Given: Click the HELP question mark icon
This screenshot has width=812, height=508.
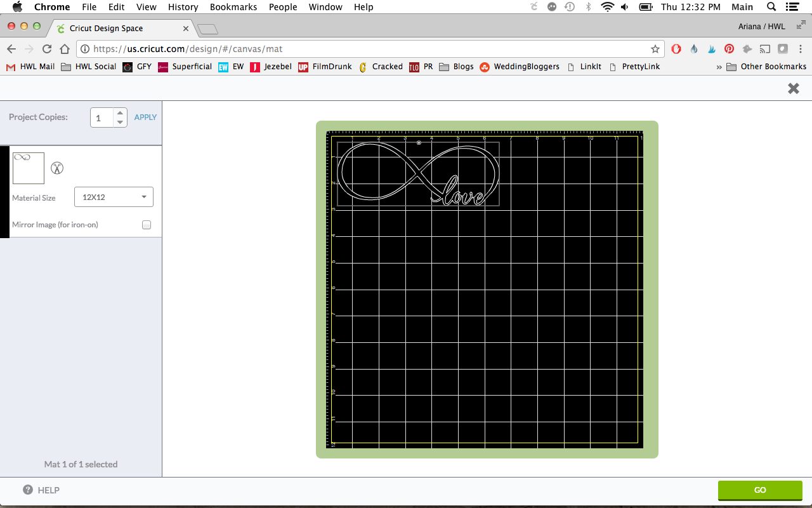Looking at the screenshot, I should [x=28, y=490].
